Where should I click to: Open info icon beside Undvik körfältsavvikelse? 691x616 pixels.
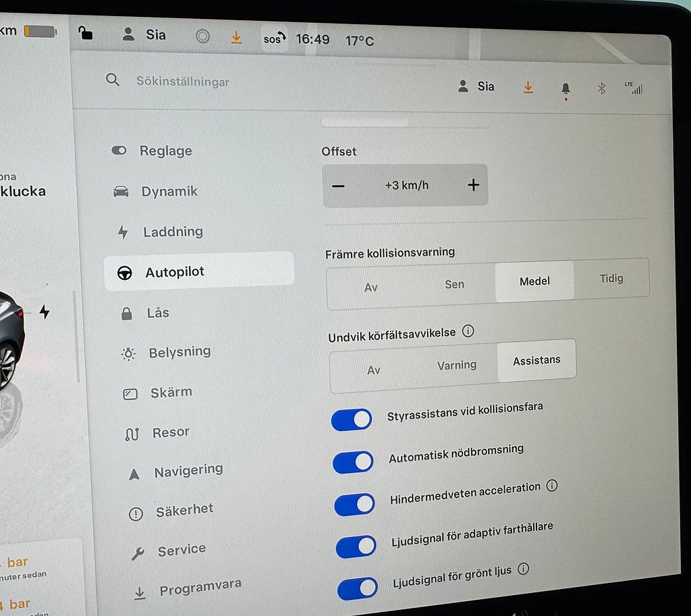tap(468, 331)
